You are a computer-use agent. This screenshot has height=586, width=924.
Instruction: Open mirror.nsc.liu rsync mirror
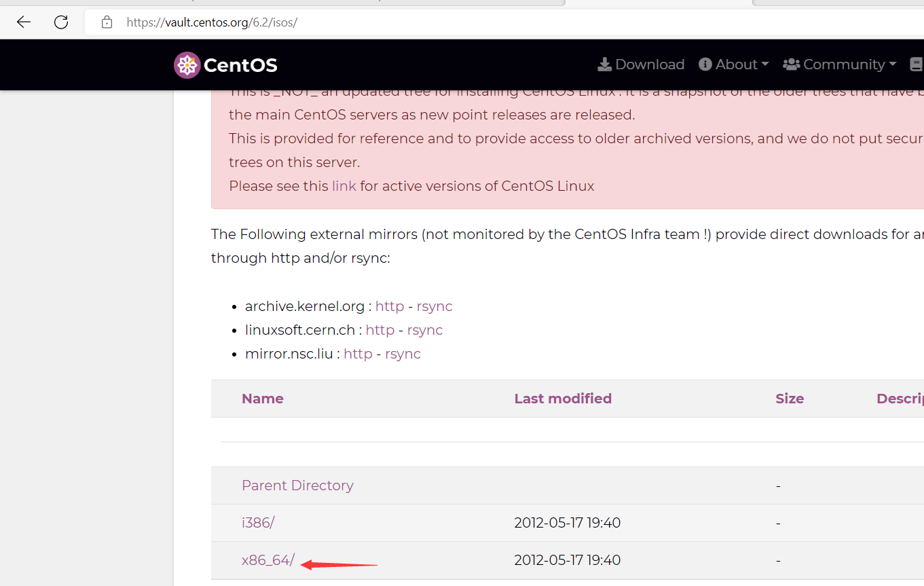(x=403, y=354)
